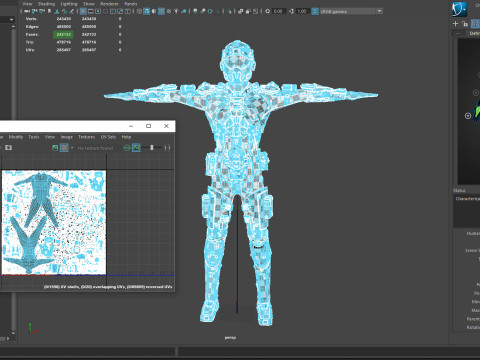Click the textured display icon
Image resolution: width=480 pixels, height=360 pixels.
(x=169, y=11)
